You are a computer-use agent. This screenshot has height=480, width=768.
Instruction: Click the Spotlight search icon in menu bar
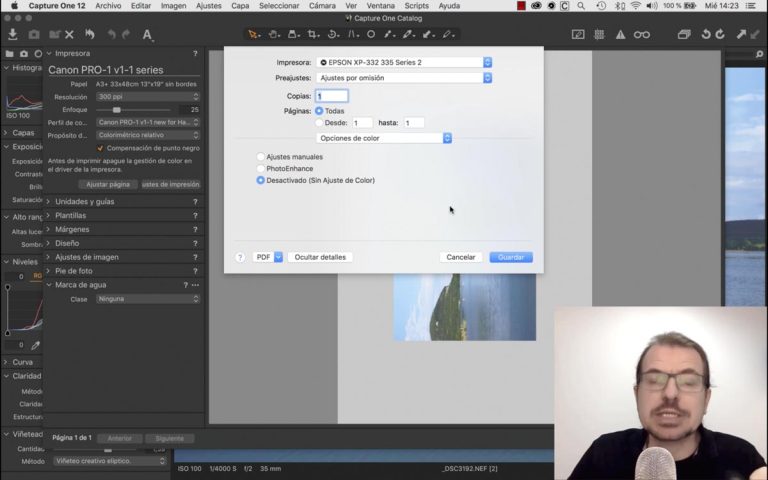581,6
